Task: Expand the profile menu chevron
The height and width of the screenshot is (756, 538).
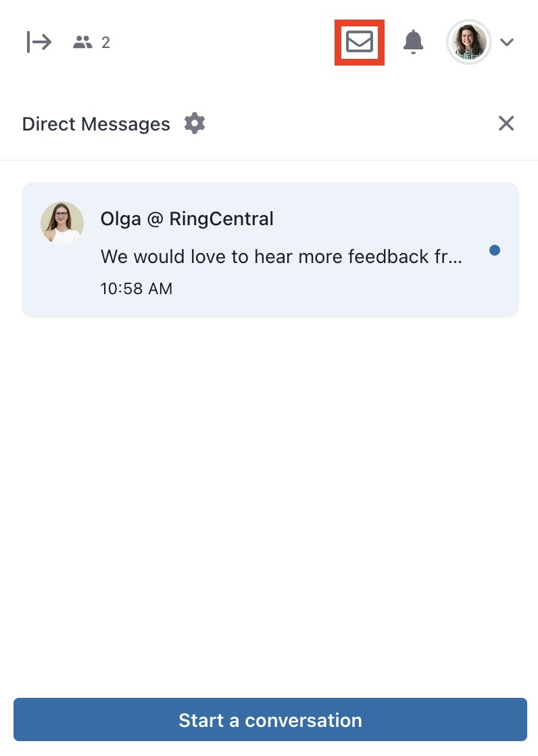Action: tap(507, 43)
